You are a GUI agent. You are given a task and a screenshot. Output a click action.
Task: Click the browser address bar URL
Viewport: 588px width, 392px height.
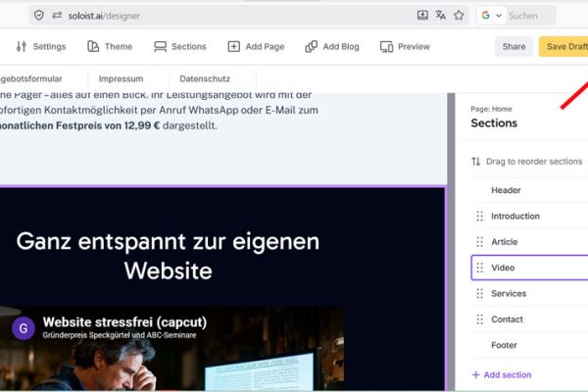[x=104, y=16]
